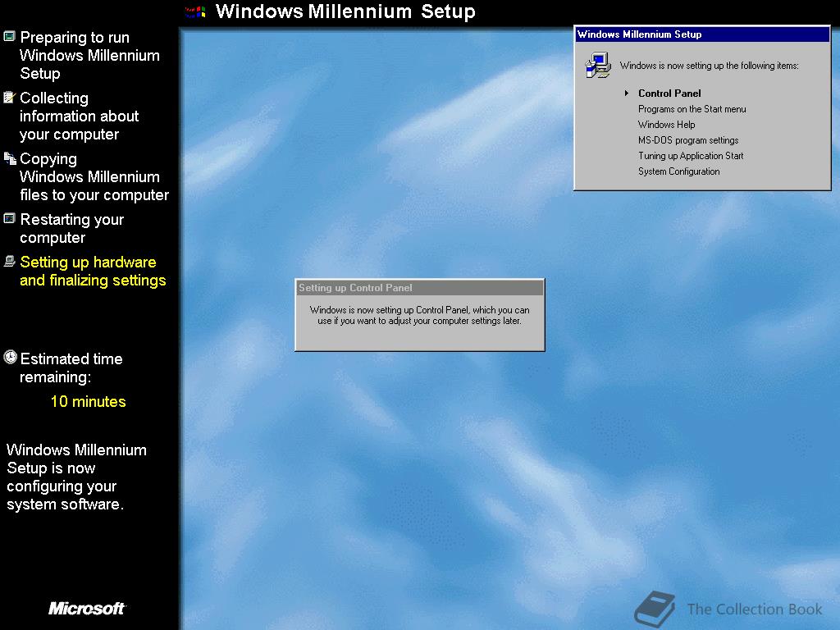Image resolution: width=840 pixels, height=630 pixels.
Task: Click the highlighted 'Setting up hardware and finalizing settings' step
Action: (x=93, y=271)
